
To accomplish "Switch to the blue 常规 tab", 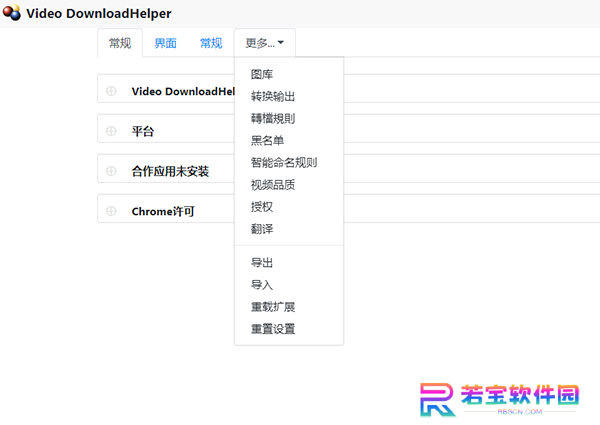I will coord(211,43).
